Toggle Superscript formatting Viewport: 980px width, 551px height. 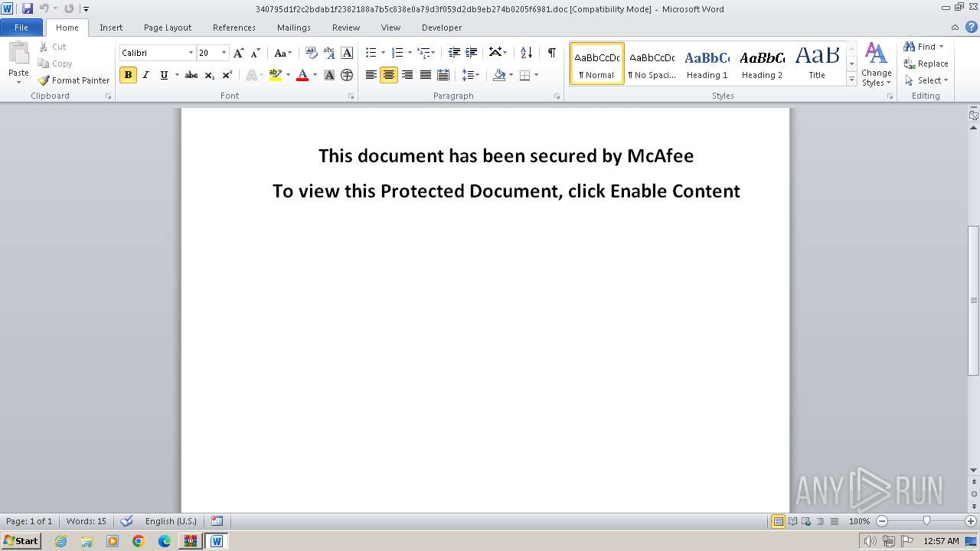227,75
